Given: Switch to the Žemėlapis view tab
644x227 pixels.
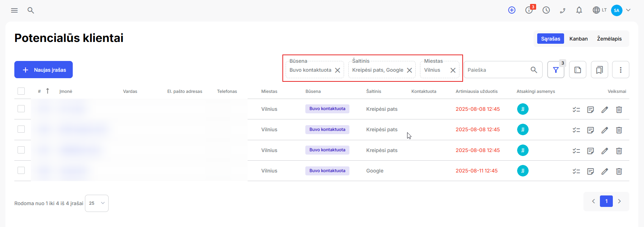Looking at the screenshot, I should pyautogui.click(x=609, y=39).
